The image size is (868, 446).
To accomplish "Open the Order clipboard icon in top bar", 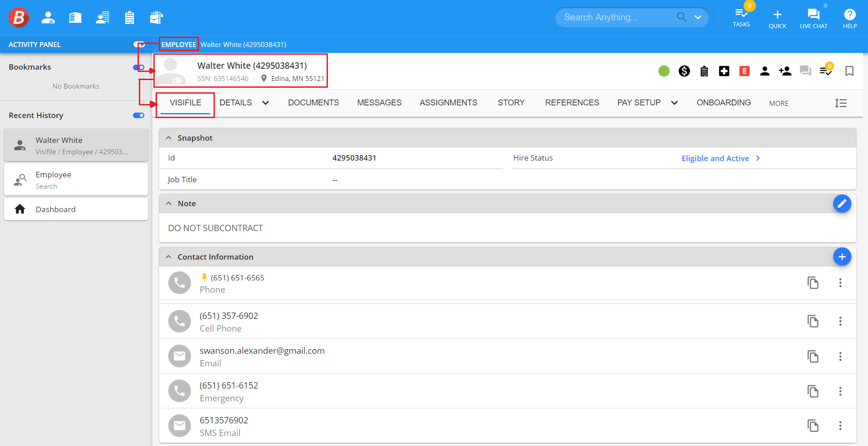I will [x=129, y=18].
